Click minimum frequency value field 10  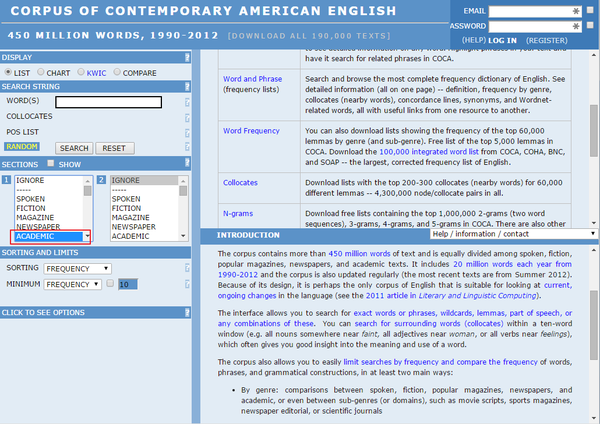click(x=128, y=284)
